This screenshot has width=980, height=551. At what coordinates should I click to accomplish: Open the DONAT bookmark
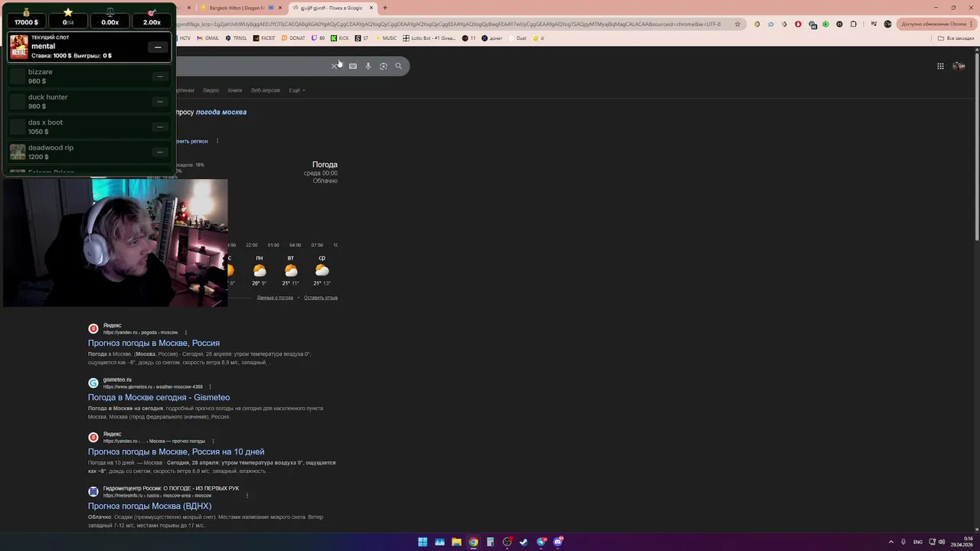(x=293, y=37)
